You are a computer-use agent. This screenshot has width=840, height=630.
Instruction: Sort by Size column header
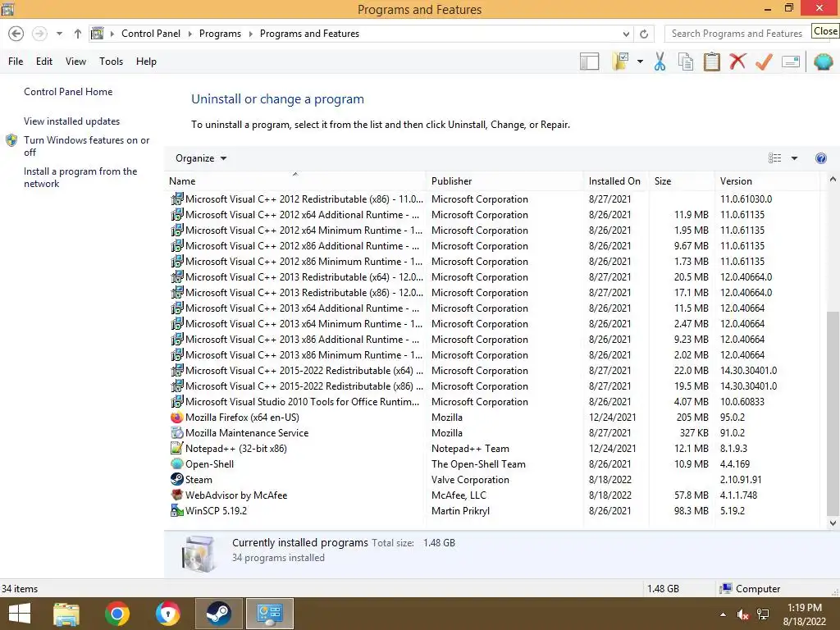coord(682,181)
